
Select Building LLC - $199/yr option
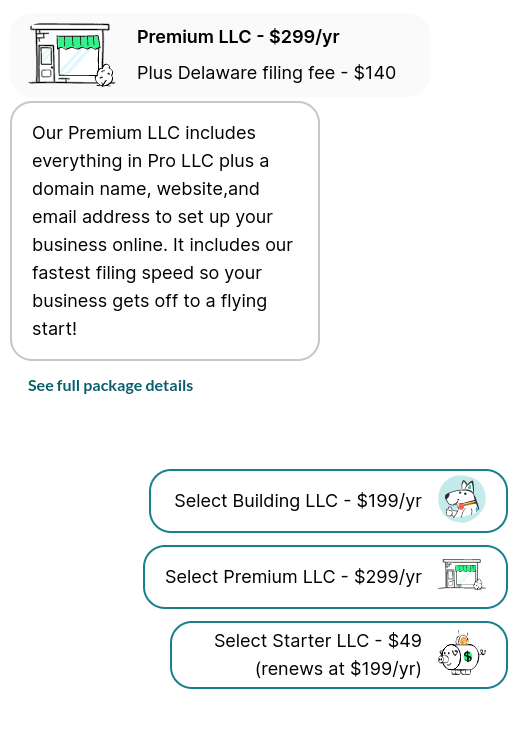(328, 501)
